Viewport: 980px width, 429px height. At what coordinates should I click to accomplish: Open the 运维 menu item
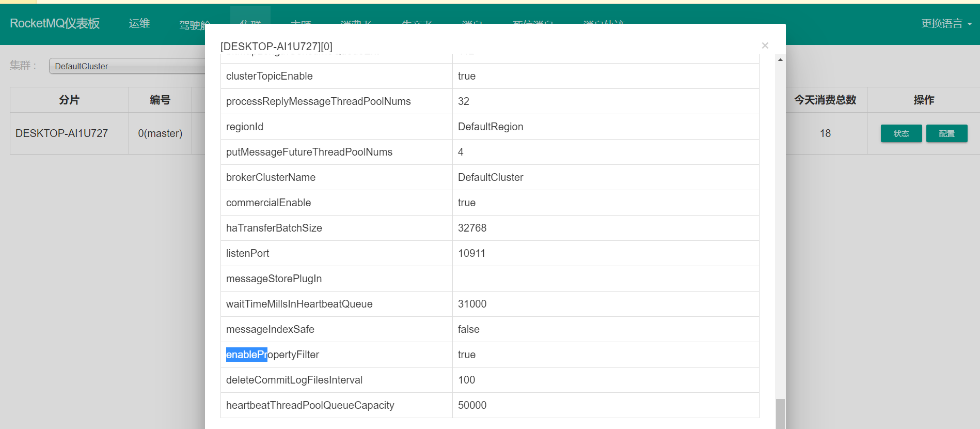[x=139, y=23]
